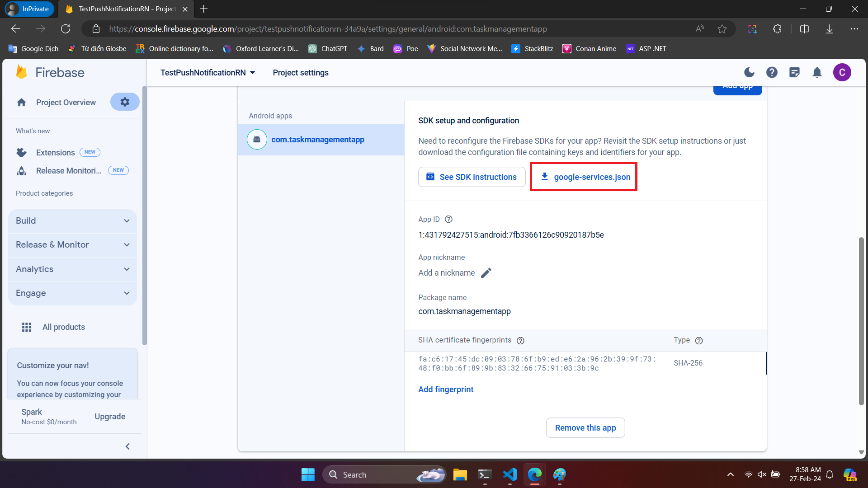Close the TestPushNotificationRN browser tab
Image resolution: width=868 pixels, height=488 pixels.
pos(185,9)
